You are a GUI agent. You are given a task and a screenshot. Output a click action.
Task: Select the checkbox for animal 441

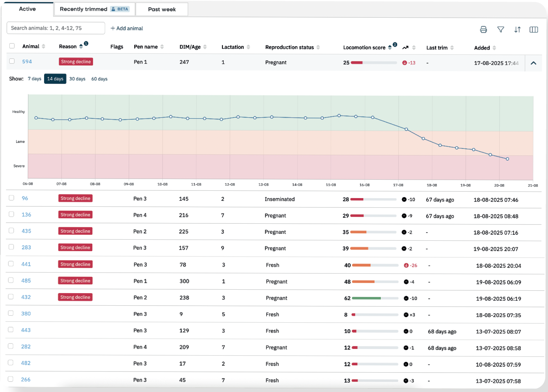pyautogui.click(x=11, y=264)
